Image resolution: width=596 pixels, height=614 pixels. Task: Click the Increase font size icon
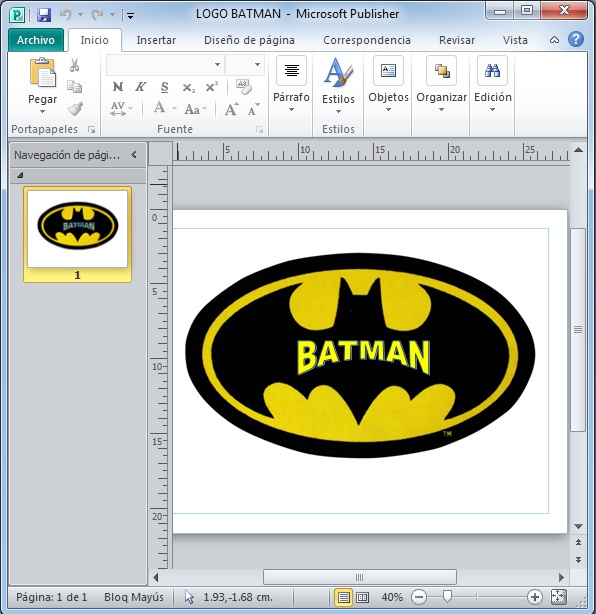(x=231, y=109)
